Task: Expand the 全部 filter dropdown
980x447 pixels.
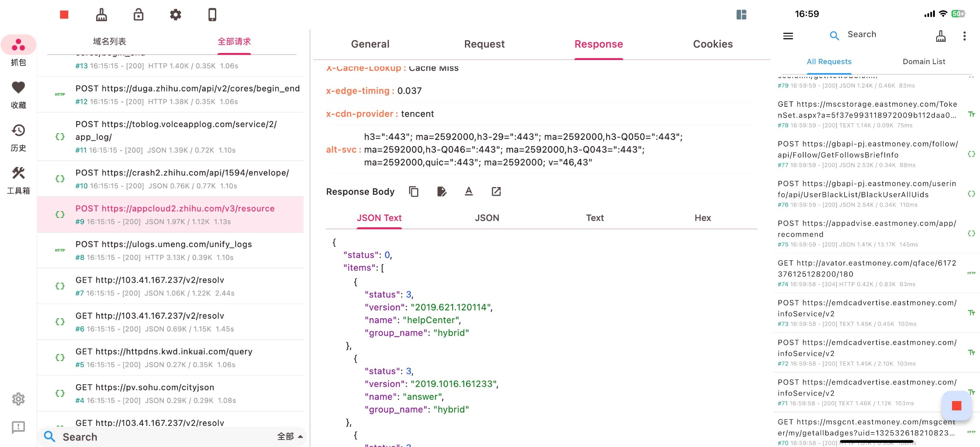Action: (x=290, y=437)
